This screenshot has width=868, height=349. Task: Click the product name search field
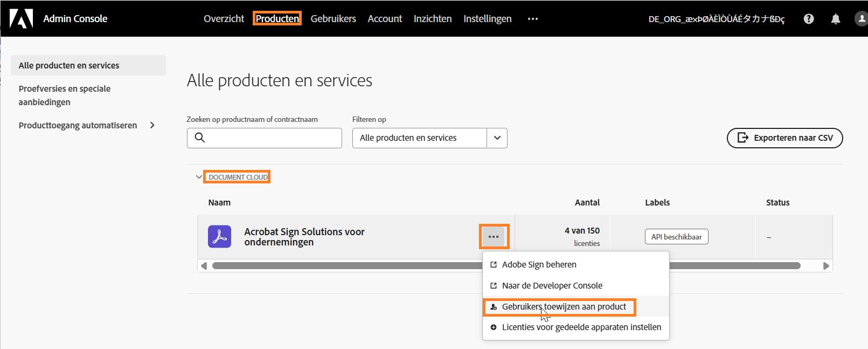[x=264, y=138]
